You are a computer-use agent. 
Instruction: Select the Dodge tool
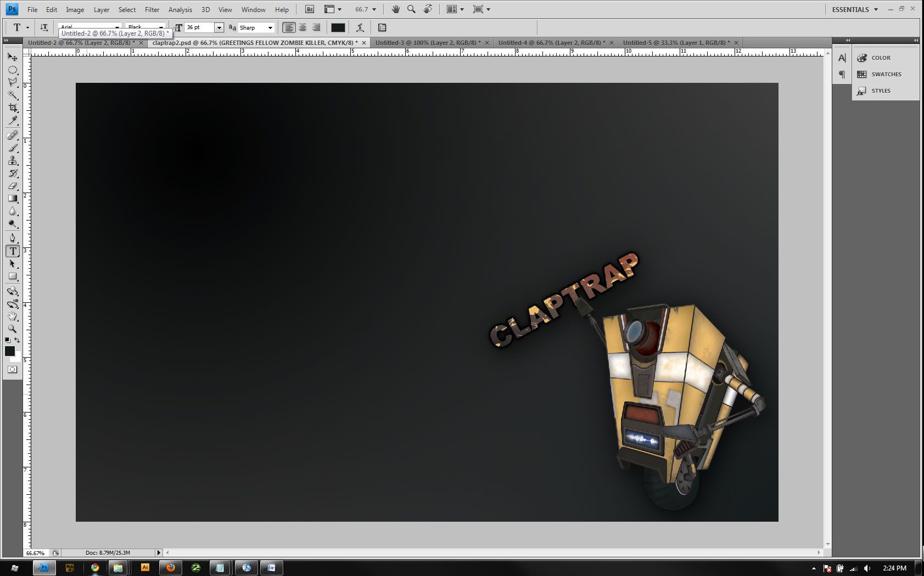pyautogui.click(x=13, y=224)
